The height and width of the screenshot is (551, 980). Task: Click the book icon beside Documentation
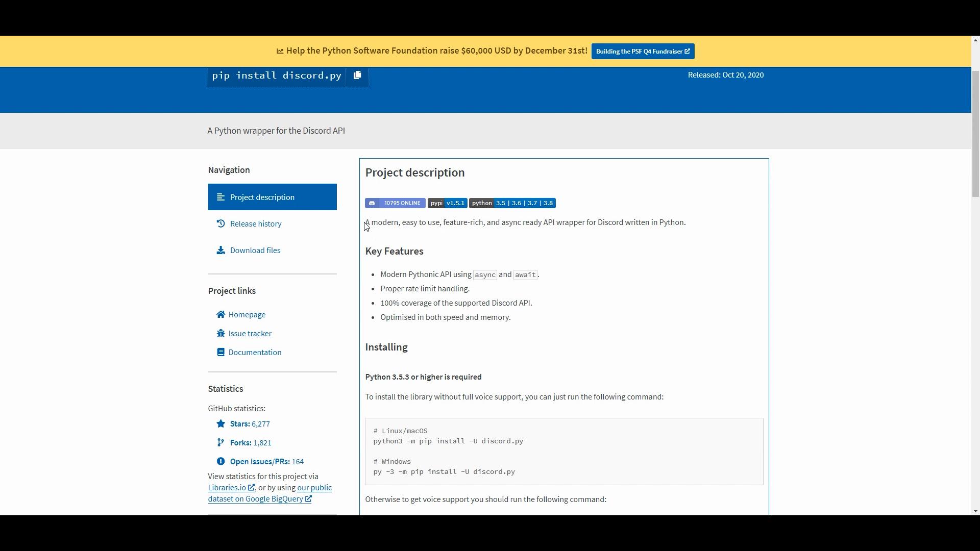tap(220, 353)
